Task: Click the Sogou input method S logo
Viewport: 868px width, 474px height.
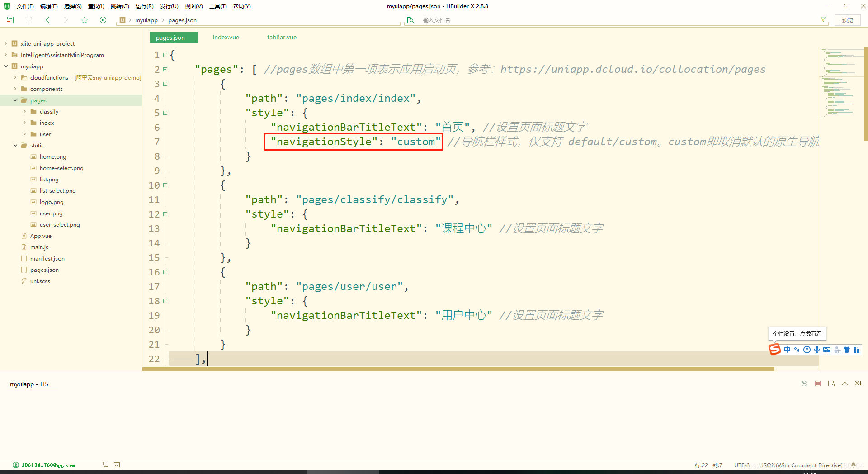Action: point(775,349)
